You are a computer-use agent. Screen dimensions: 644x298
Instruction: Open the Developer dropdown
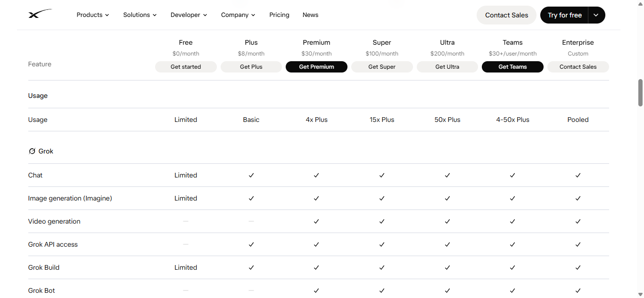[x=189, y=15]
